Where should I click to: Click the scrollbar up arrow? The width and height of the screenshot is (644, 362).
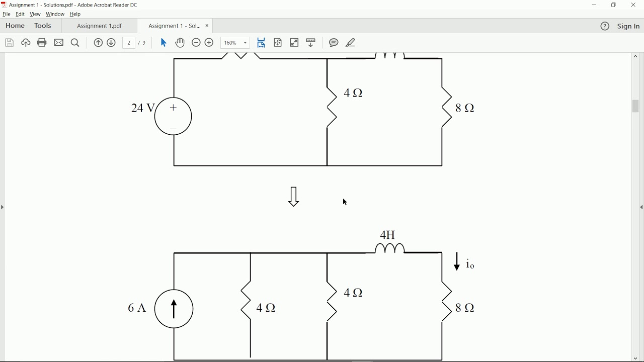[636, 56]
